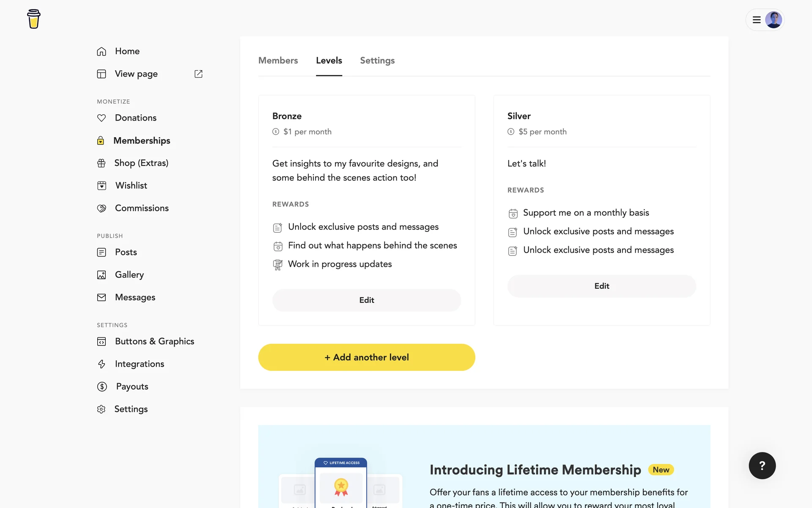
Task: Switch to the Settings tab
Action: (377, 61)
